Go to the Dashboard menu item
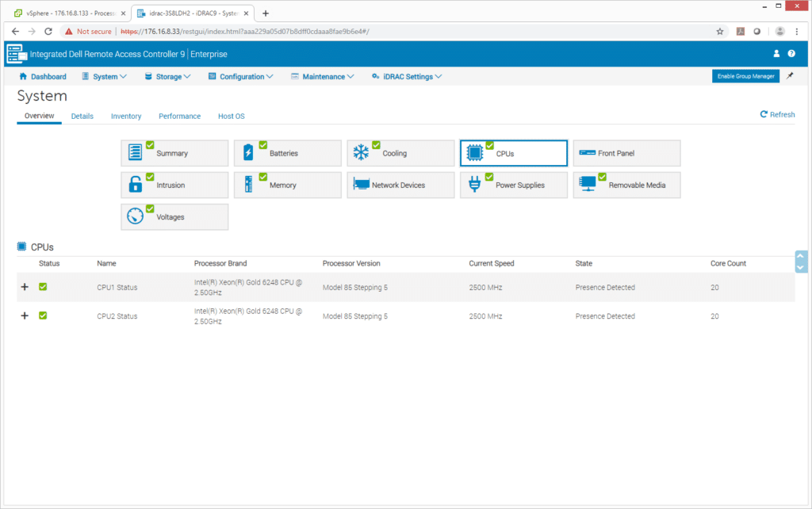 click(43, 76)
